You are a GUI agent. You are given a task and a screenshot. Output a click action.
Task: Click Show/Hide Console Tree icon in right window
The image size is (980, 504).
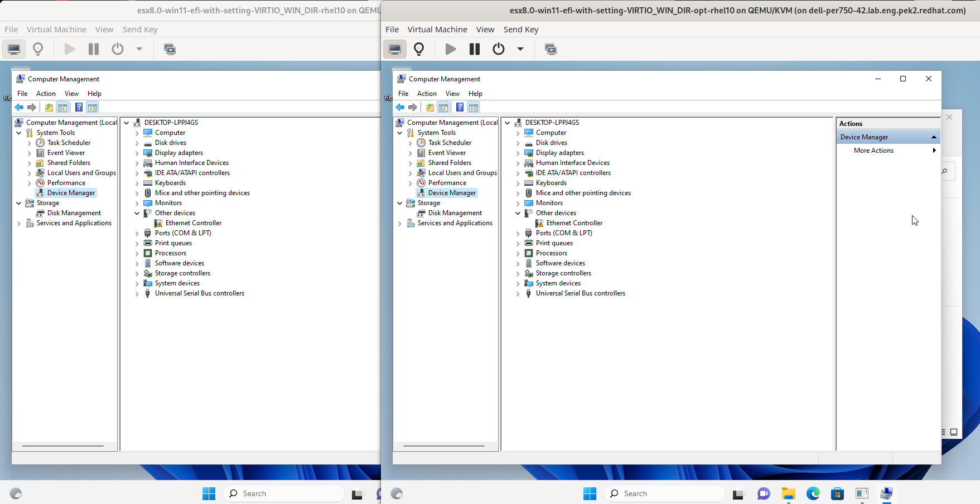coord(443,107)
